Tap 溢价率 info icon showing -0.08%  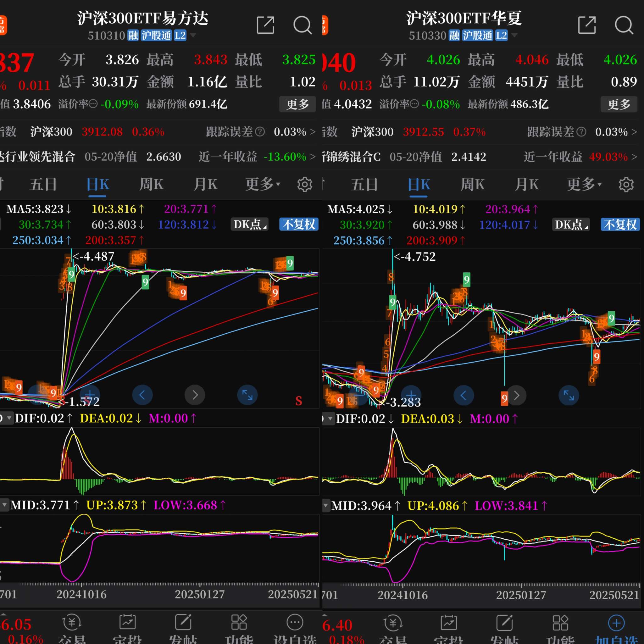point(414,104)
